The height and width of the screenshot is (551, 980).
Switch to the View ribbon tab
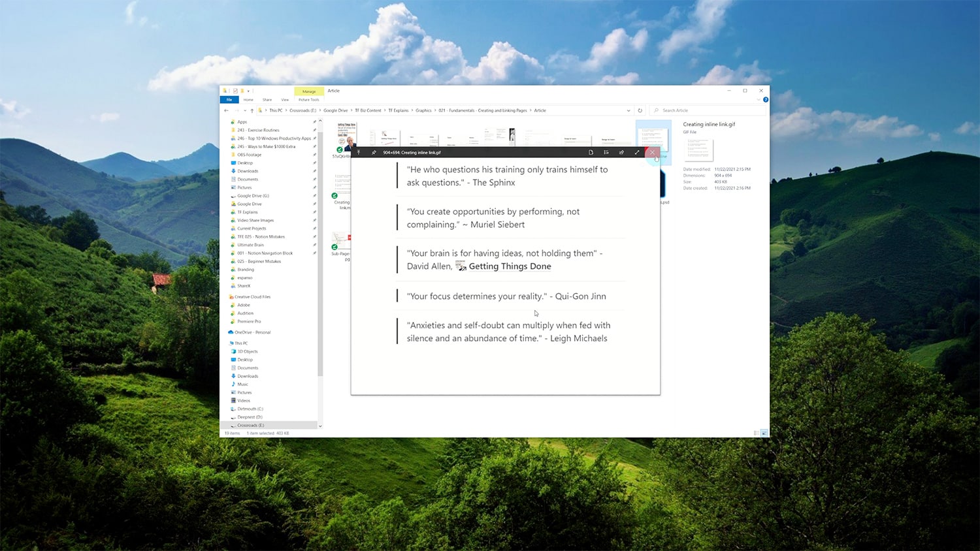click(285, 99)
